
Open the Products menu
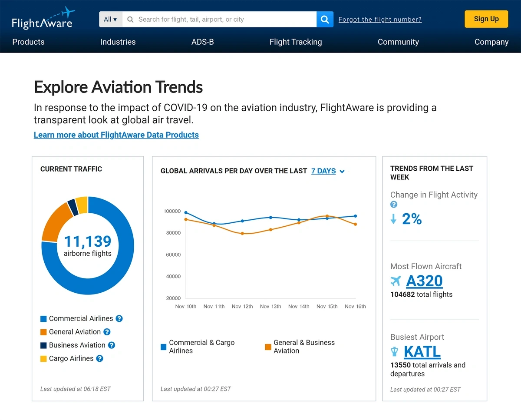coord(28,42)
